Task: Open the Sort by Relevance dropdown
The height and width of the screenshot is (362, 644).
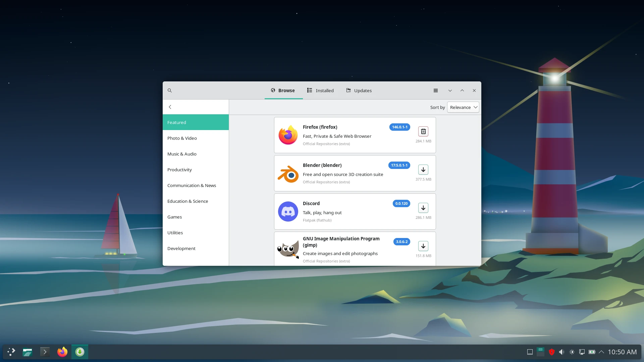Action: pos(463,107)
